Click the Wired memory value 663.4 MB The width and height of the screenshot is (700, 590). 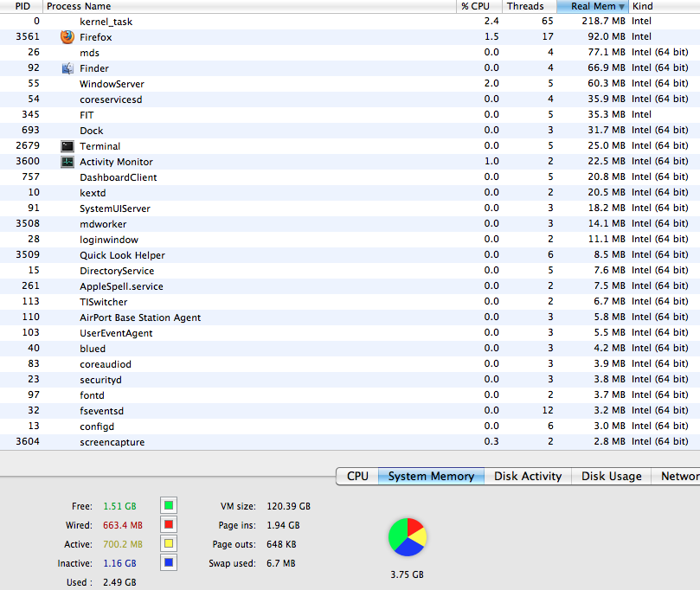point(123,525)
